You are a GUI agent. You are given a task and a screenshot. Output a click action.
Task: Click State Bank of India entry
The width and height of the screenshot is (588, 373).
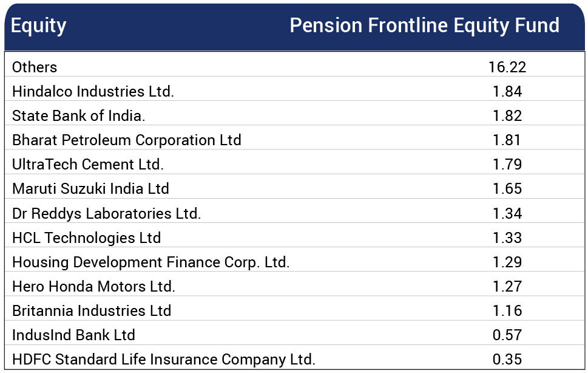click(78, 116)
